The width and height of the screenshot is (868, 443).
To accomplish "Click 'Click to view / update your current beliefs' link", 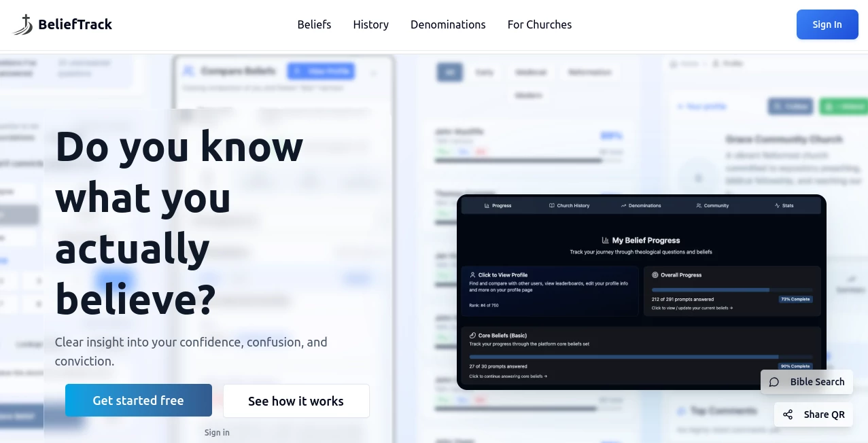I will pos(692,308).
